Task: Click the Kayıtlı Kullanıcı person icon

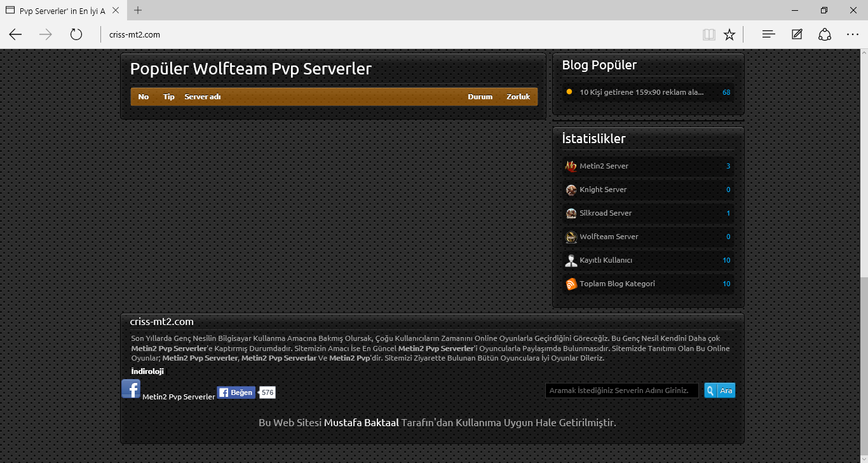Action: 571,260
